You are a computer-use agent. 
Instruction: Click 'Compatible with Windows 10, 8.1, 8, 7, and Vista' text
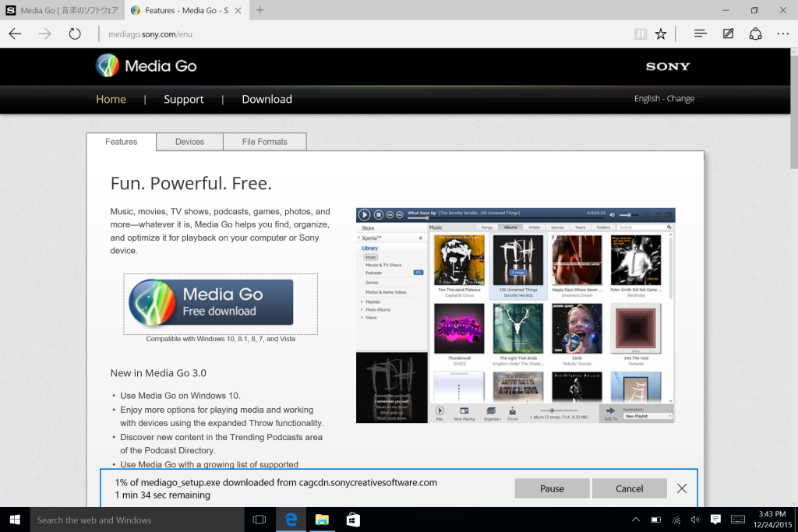pos(221,339)
